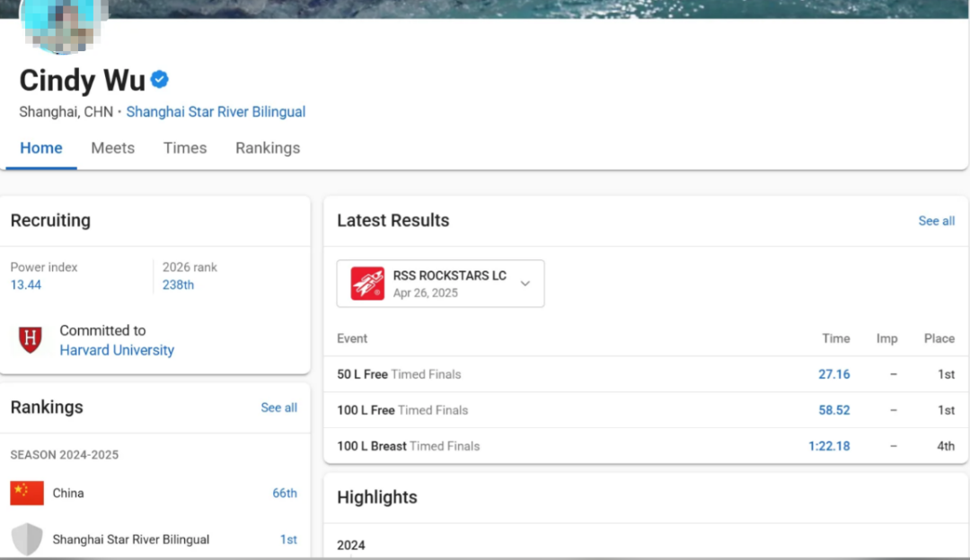Click See all in Latest Results
970x560 pixels.
click(936, 221)
